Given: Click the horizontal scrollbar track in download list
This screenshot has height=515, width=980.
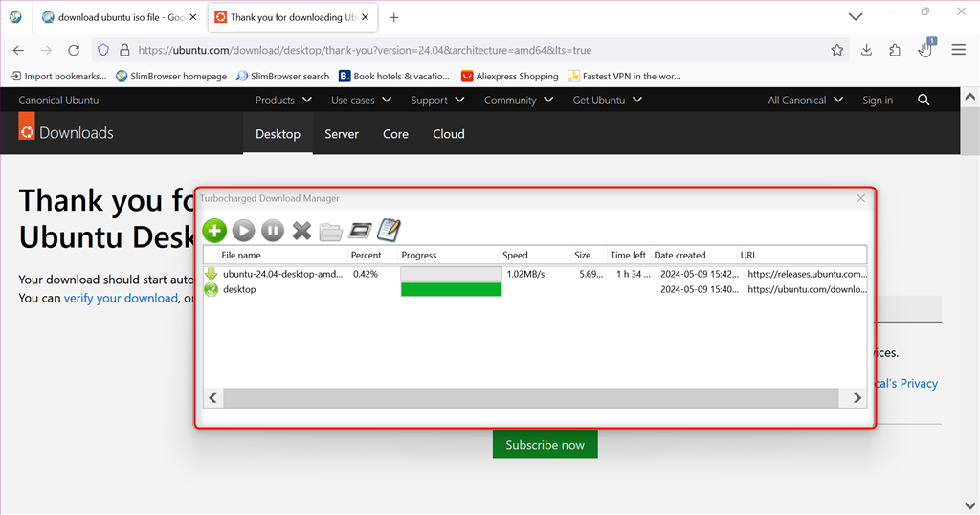Looking at the screenshot, I should 530,398.
